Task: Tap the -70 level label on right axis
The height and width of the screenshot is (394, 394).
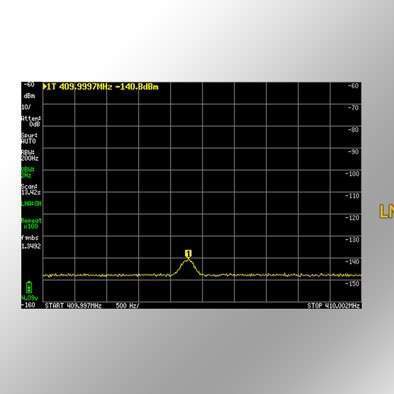Action: (353, 107)
